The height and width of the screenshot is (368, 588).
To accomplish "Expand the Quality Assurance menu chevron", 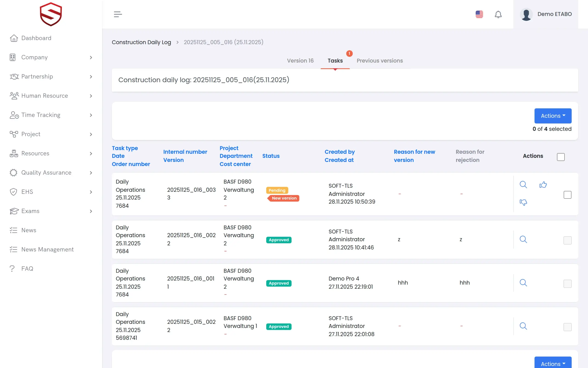I will (91, 173).
